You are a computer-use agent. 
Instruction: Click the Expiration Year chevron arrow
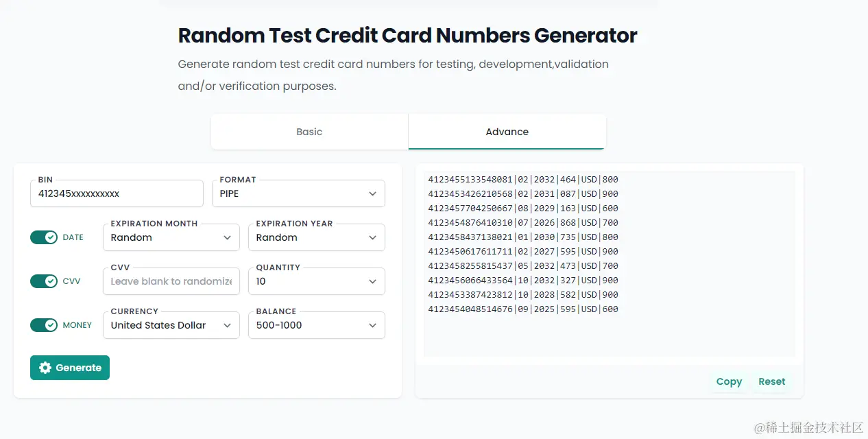coord(373,237)
